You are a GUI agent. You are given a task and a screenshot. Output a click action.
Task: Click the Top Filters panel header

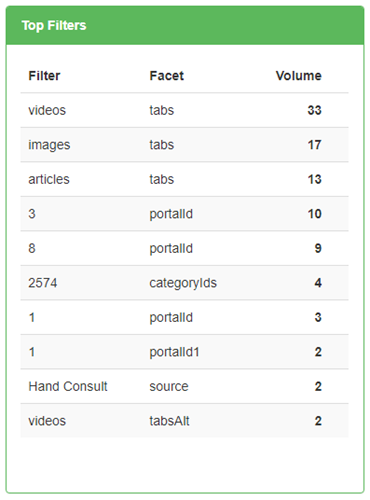point(185,25)
